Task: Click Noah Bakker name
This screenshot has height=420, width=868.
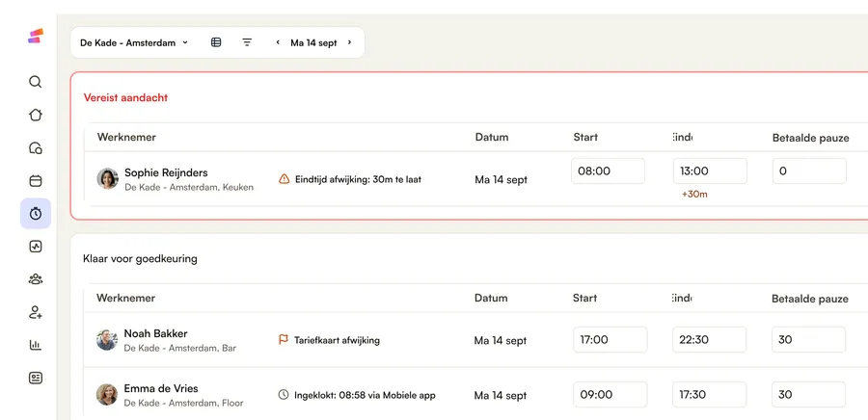Action: tap(155, 333)
